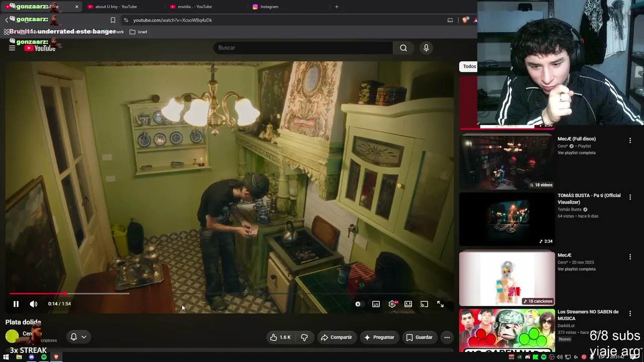Mute the video volume
Image resolution: width=644 pixels, height=362 pixels.
point(34,304)
